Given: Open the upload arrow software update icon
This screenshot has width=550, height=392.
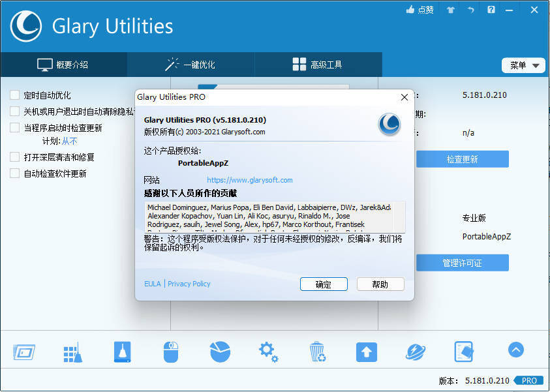Looking at the screenshot, I should coord(367,352).
